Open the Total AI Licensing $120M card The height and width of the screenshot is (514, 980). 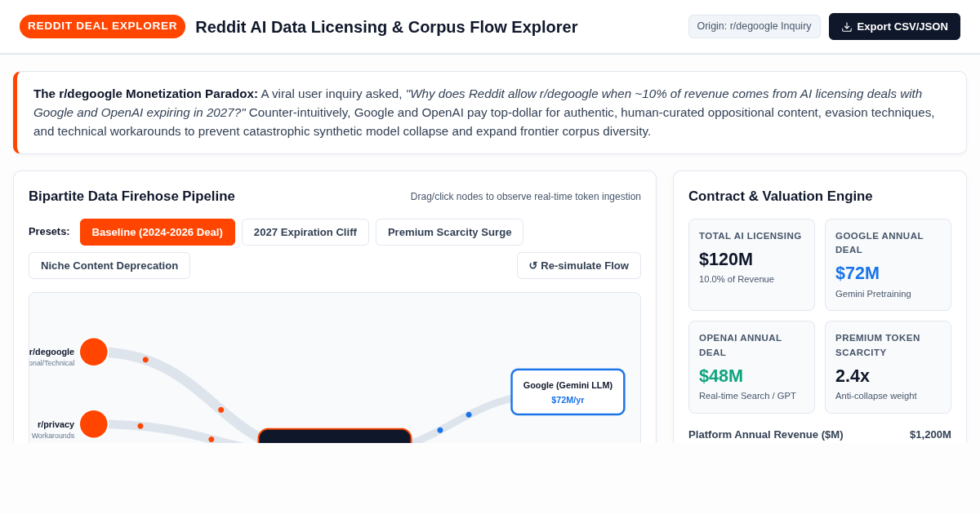pos(751,264)
